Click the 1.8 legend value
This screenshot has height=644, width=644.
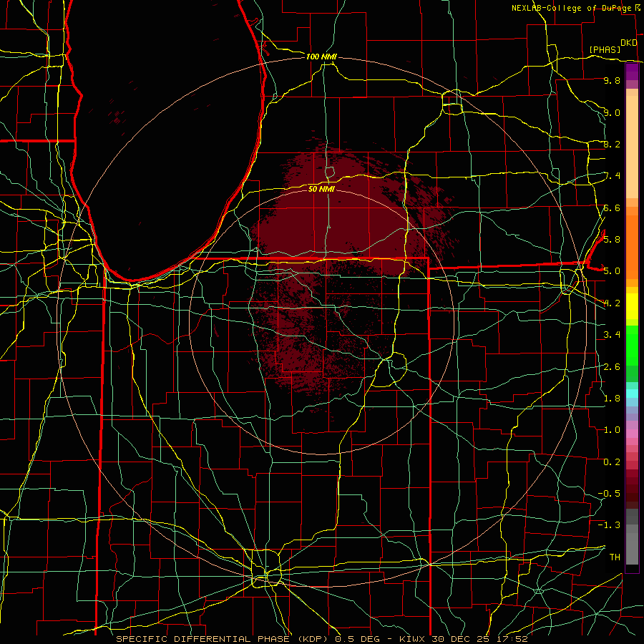pos(612,399)
